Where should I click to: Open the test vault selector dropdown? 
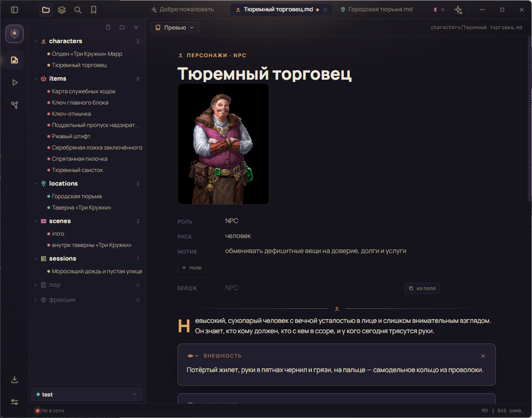click(87, 394)
